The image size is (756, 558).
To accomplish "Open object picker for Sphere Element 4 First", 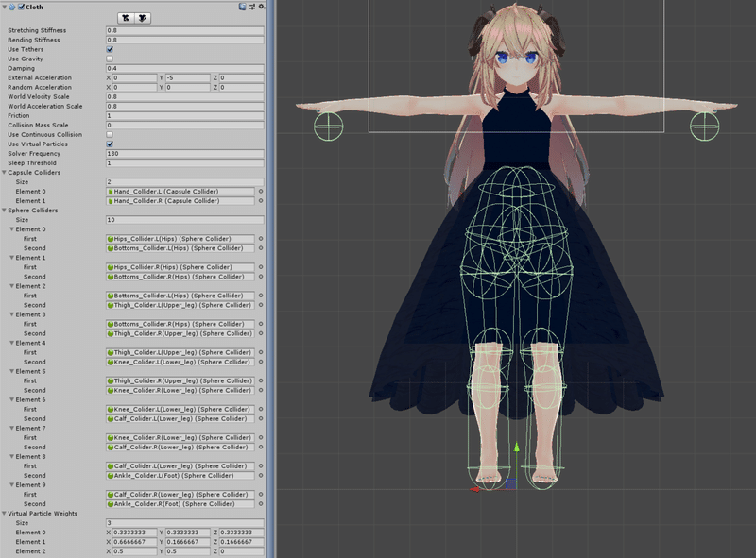I will pos(261,352).
